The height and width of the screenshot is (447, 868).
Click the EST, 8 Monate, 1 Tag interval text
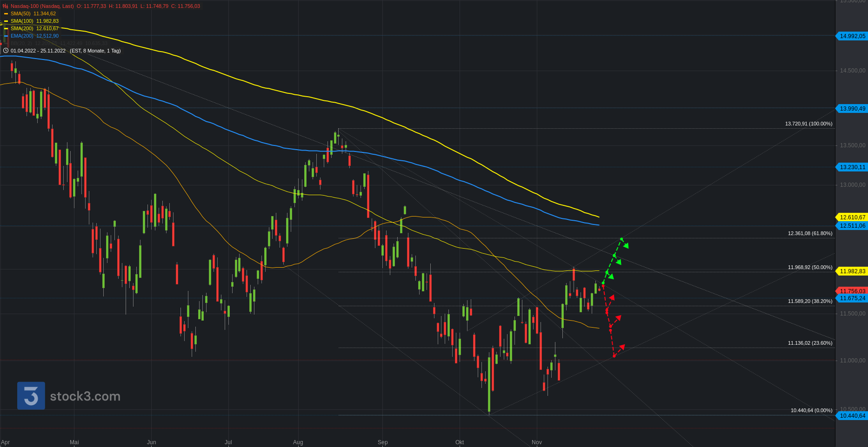pyautogui.click(x=95, y=51)
